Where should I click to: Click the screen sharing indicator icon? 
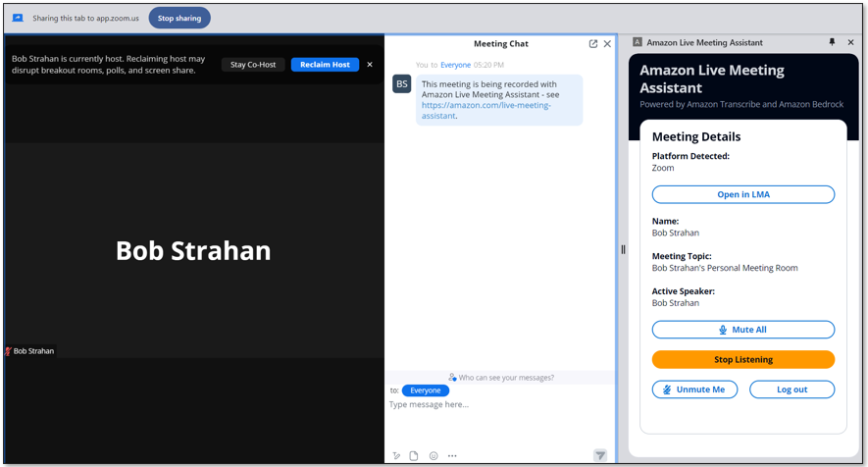tap(18, 18)
